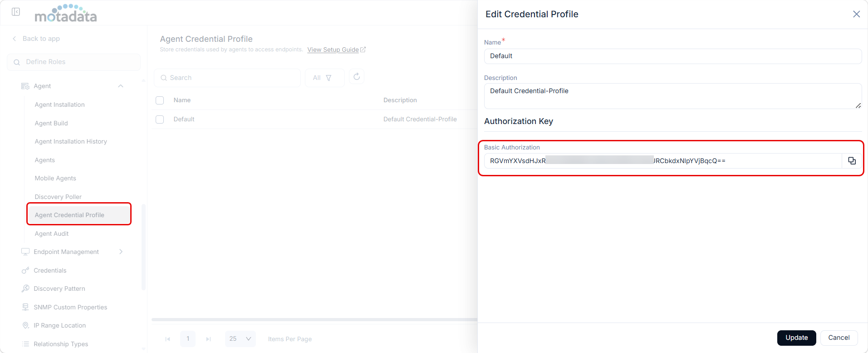The width and height of the screenshot is (868, 353).
Task: Go to the last page arrow
Action: point(208,339)
